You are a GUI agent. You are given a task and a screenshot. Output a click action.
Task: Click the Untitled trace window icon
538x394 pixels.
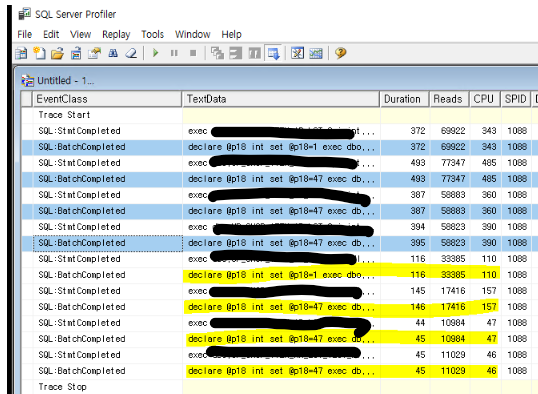coord(27,81)
